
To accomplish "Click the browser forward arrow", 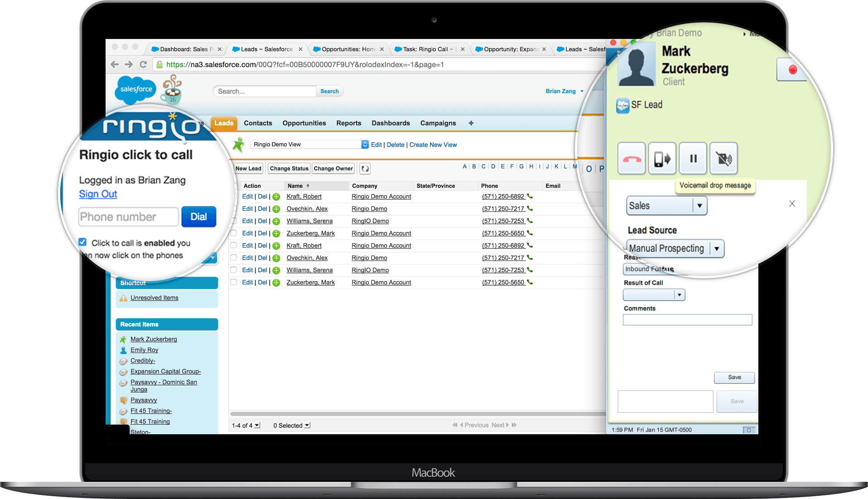I will (x=129, y=64).
